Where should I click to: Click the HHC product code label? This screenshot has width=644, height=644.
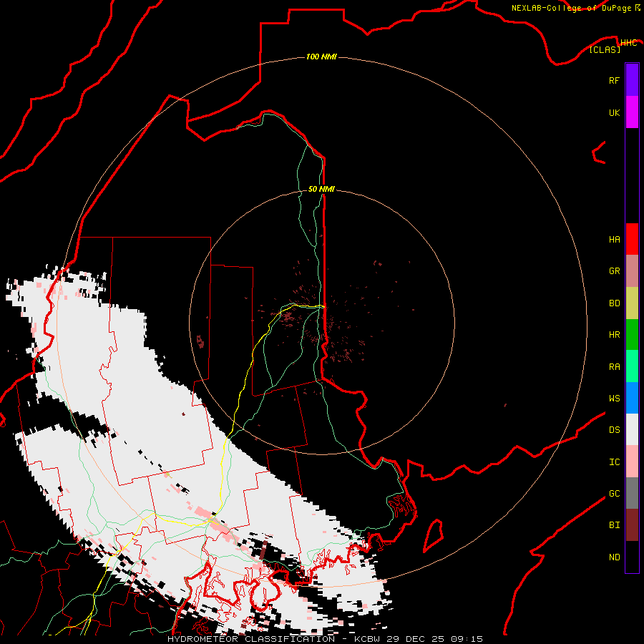[628, 43]
